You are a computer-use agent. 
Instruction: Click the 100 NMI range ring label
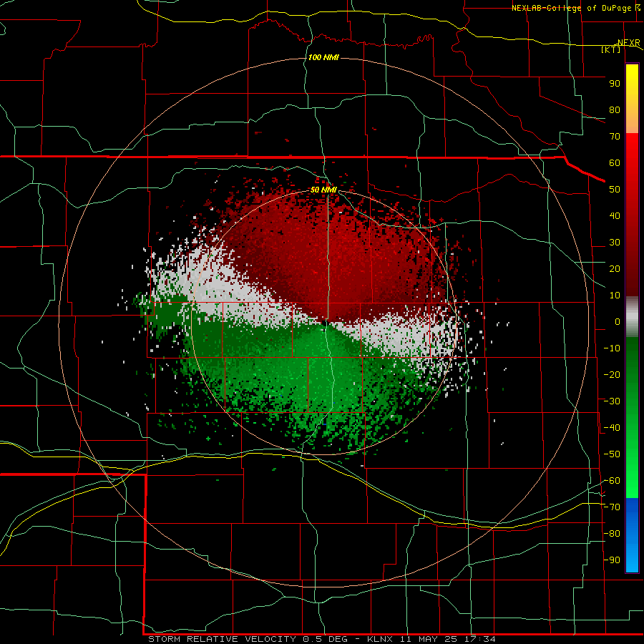[323, 57]
